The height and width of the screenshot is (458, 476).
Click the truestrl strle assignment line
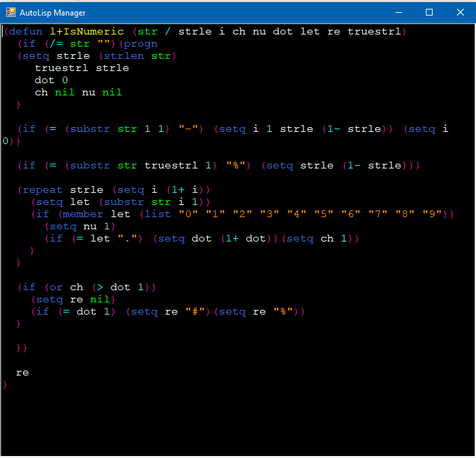[82, 68]
